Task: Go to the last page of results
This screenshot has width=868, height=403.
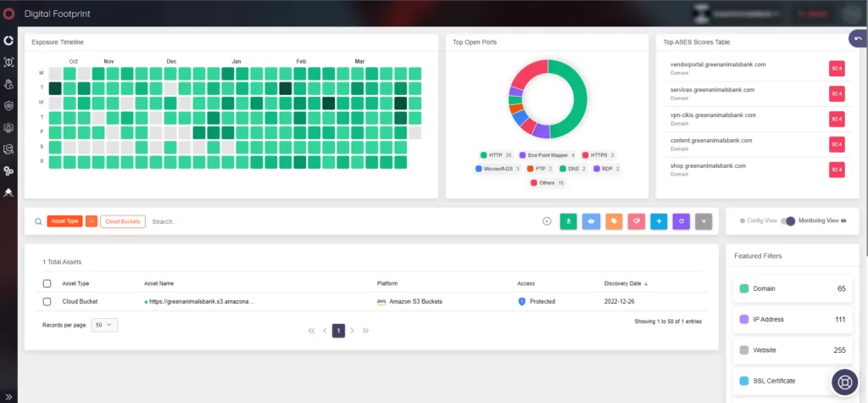Action: coord(366,331)
